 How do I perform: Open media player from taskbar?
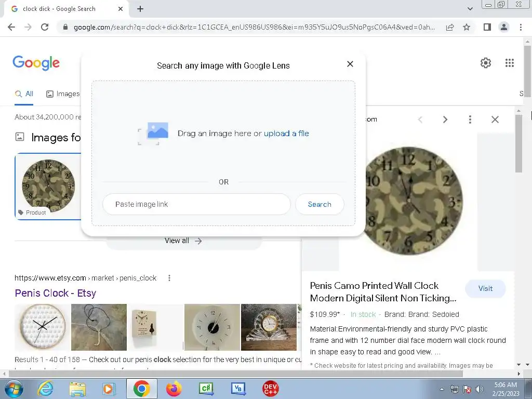click(109, 389)
